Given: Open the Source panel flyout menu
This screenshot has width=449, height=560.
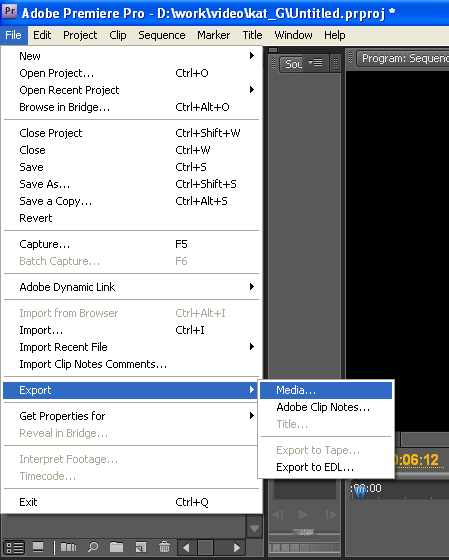Looking at the screenshot, I should click(x=315, y=63).
